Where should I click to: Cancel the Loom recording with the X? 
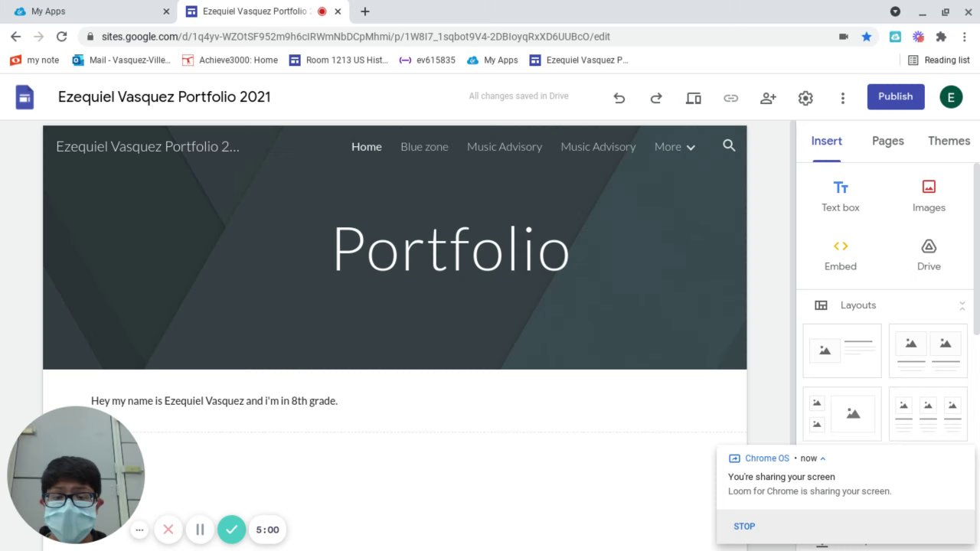pos(168,530)
